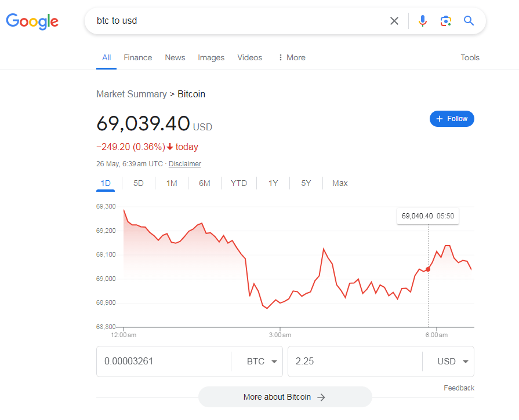
Task: Expand the BTC currency dropdown
Action: click(x=261, y=361)
